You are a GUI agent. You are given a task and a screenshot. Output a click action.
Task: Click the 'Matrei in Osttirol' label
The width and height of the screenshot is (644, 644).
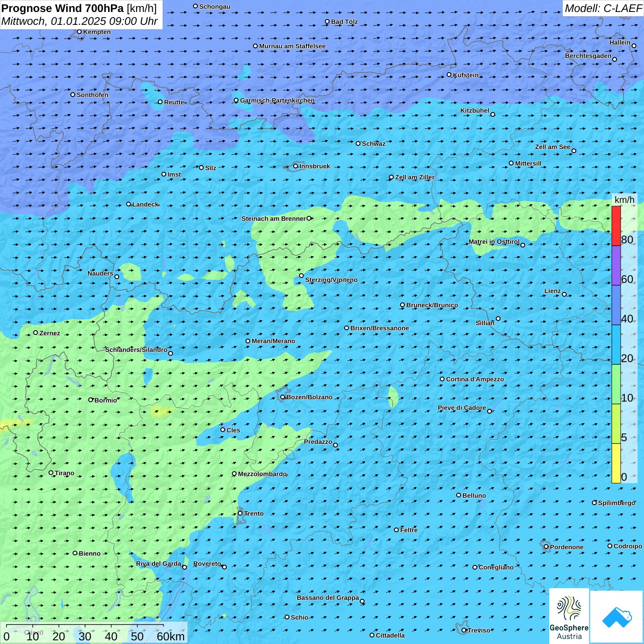494,241
